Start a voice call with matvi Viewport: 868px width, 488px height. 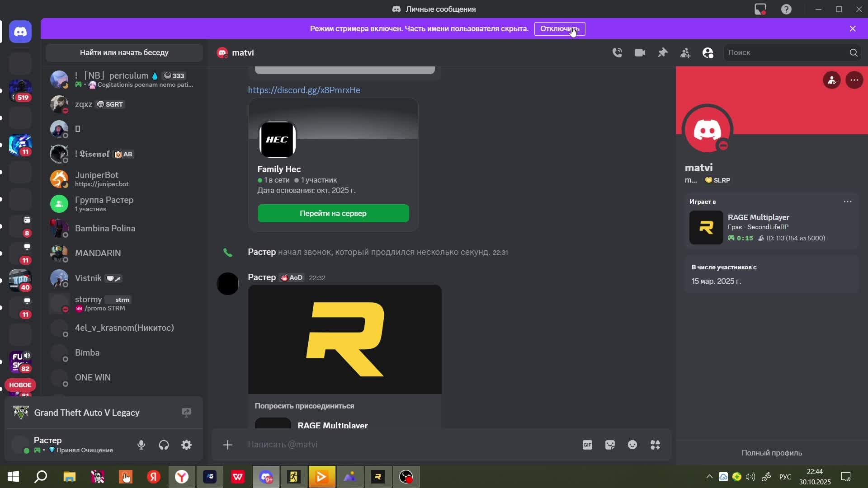pos(617,53)
